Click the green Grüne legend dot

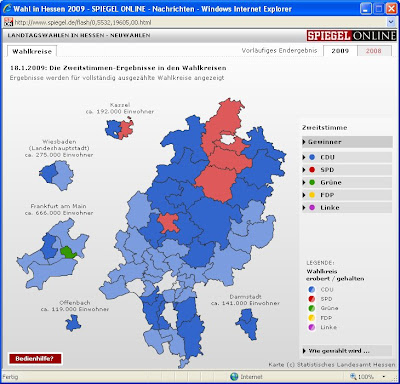(312, 308)
